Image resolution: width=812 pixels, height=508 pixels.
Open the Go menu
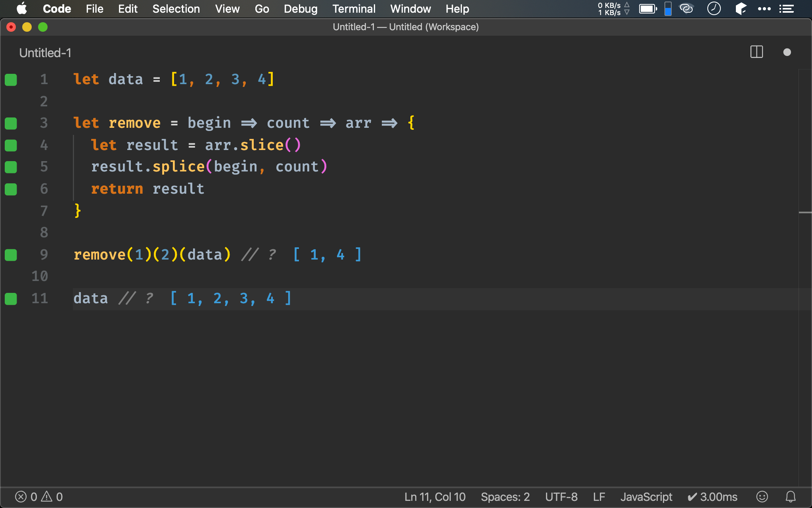point(262,9)
